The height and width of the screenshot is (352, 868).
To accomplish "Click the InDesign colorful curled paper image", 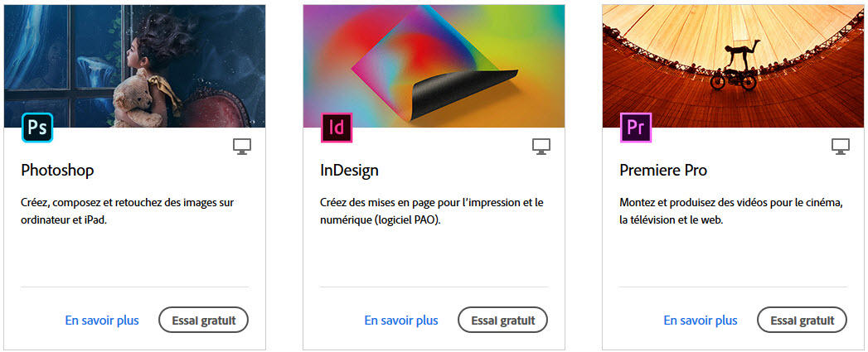I will 434,66.
